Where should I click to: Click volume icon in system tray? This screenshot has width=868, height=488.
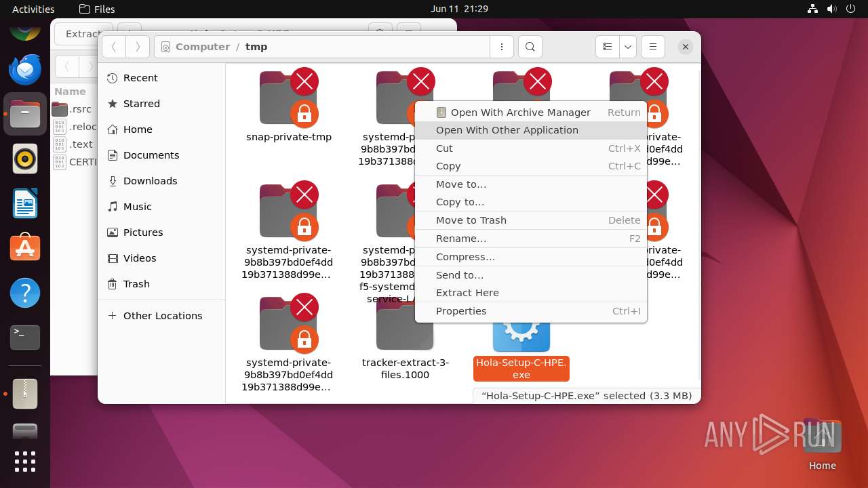832,9
